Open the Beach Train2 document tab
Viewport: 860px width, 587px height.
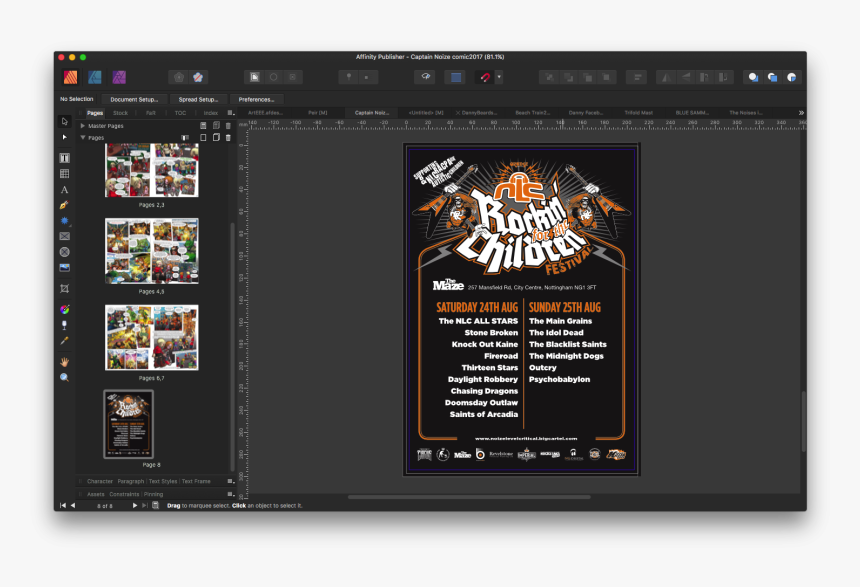[532, 113]
